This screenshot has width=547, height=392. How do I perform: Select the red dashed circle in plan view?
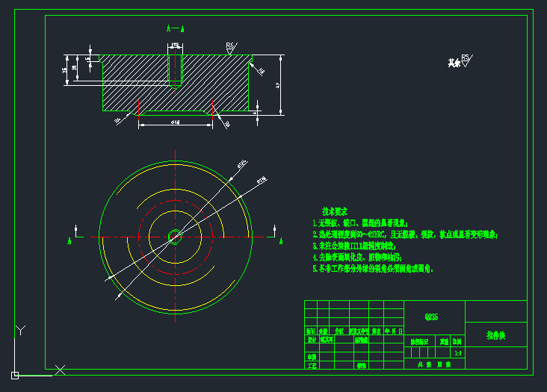(175, 237)
